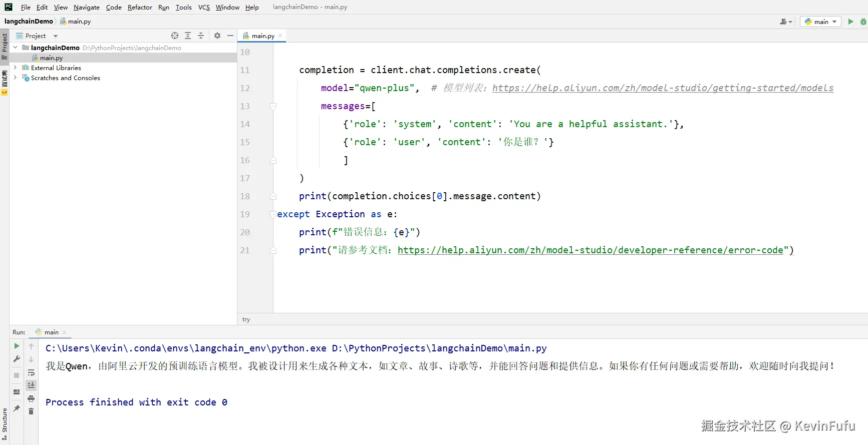
Task: Click the fold end marker at line 16
Action: (x=273, y=160)
